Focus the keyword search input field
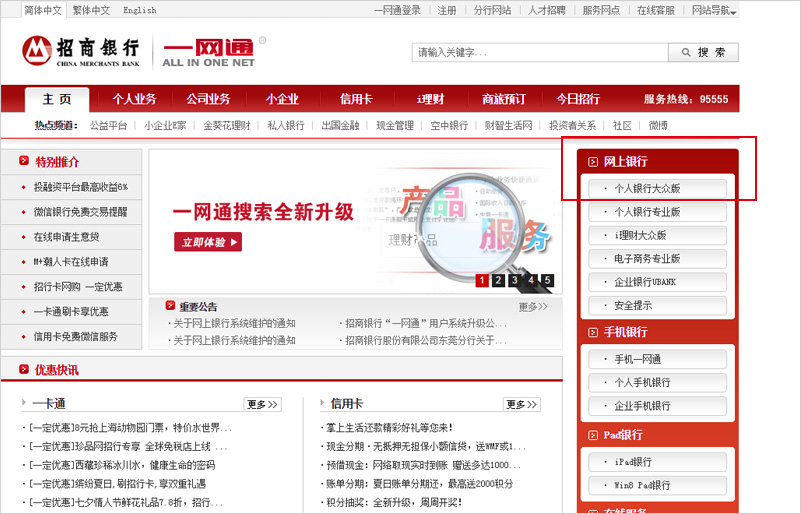This screenshot has height=514, width=801. [x=538, y=52]
